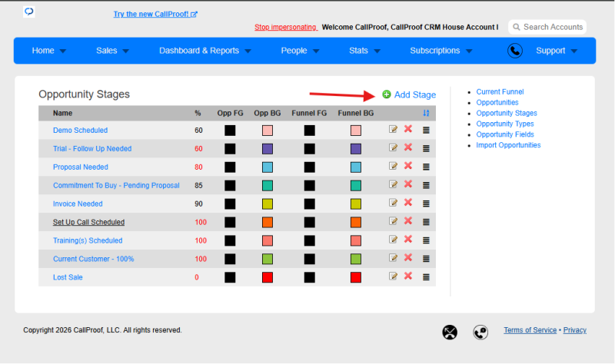Open the Sales dropdown menu
615x364 pixels.
click(112, 51)
